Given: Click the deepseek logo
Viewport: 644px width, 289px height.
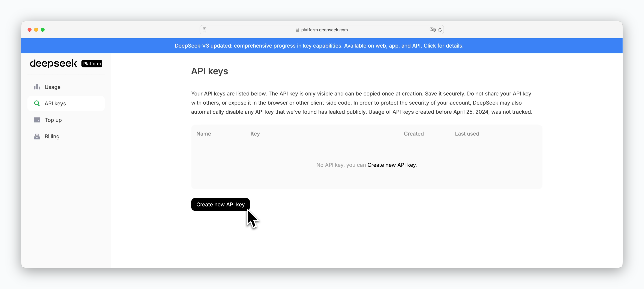Looking at the screenshot, I should pyautogui.click(x=53, y=64).
